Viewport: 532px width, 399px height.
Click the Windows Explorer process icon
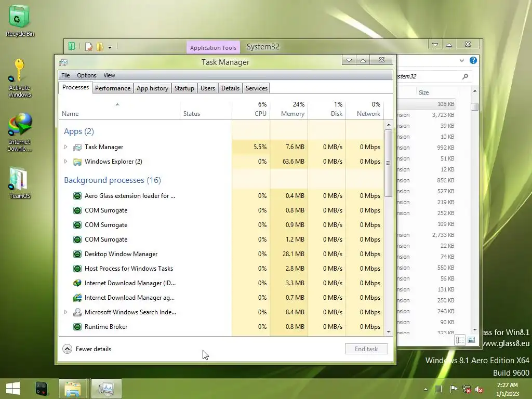[x=77, y=162]
